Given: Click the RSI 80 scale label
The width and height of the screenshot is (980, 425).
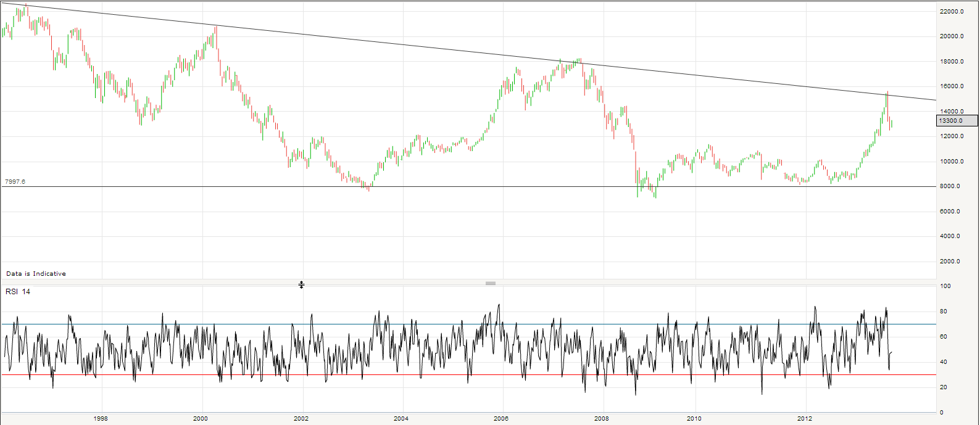Looking at the screenshot, I should click(944, 312).
